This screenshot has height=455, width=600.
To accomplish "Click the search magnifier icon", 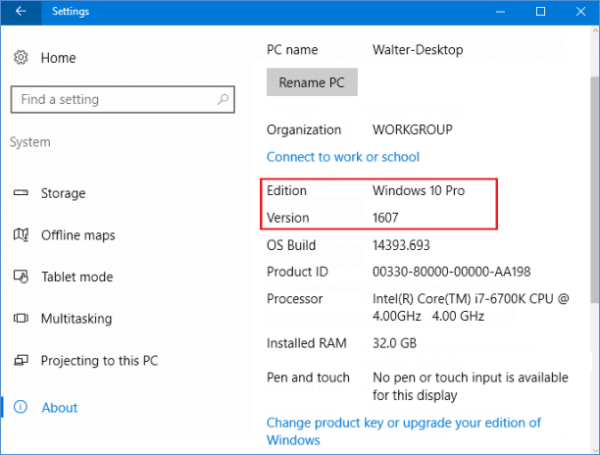I will pos(223,99).
